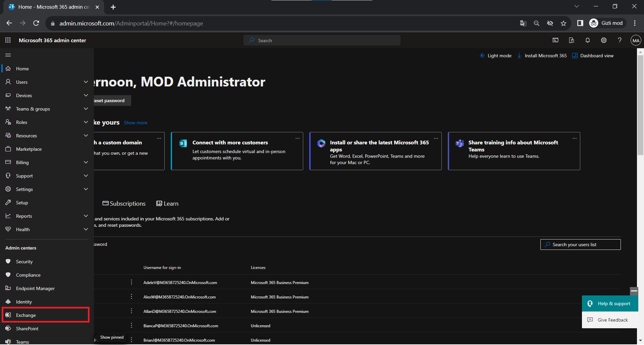Click the help question mark icon
The height and width of the screenshot is (345, 644).
(620, 40)
